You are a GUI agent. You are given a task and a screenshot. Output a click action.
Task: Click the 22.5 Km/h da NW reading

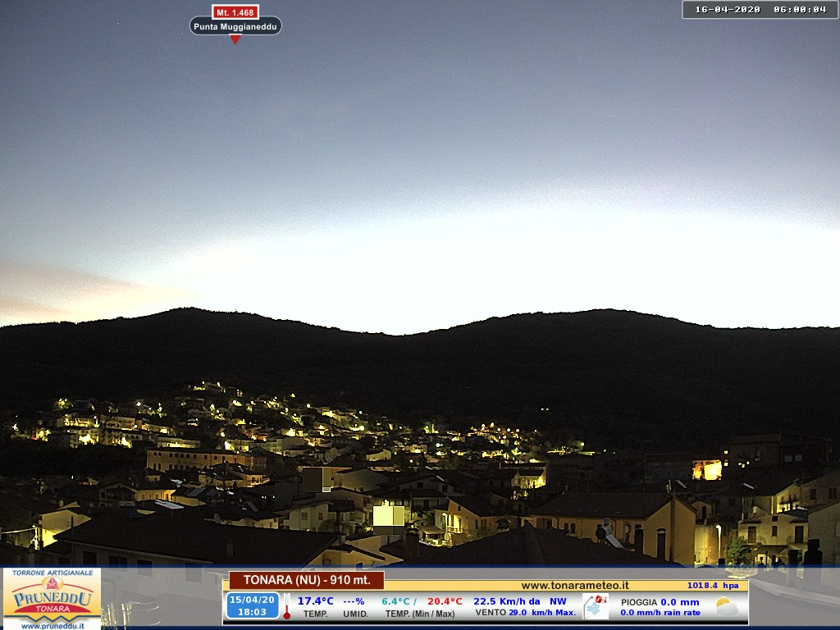(x=519, y=601)
